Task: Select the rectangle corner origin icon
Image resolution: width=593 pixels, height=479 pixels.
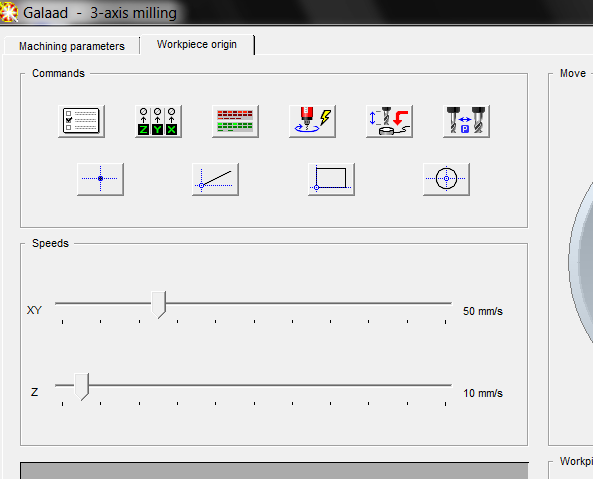Action: pos(331,179)
